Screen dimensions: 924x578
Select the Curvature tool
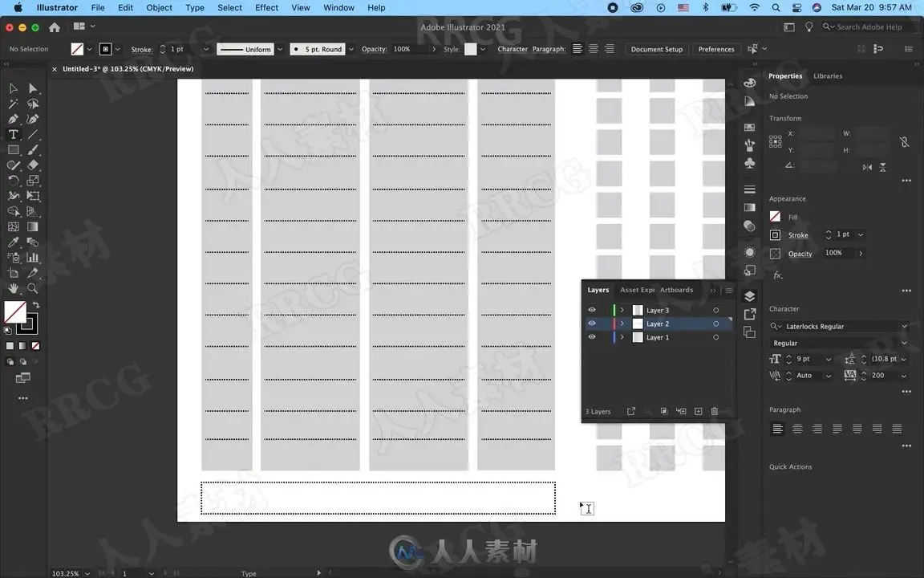click(x=32, y=119)
